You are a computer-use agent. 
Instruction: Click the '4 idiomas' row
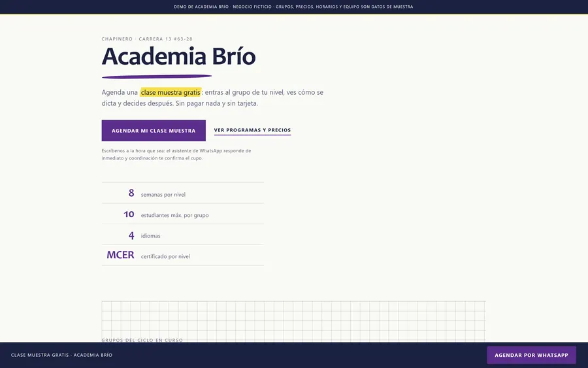pos(183,235)
